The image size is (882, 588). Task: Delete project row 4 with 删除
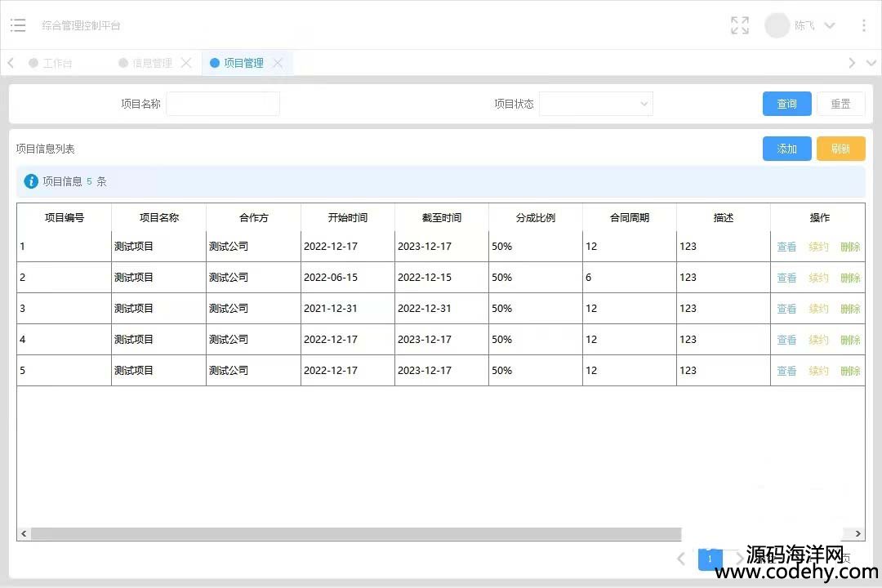tap(850, 339)
